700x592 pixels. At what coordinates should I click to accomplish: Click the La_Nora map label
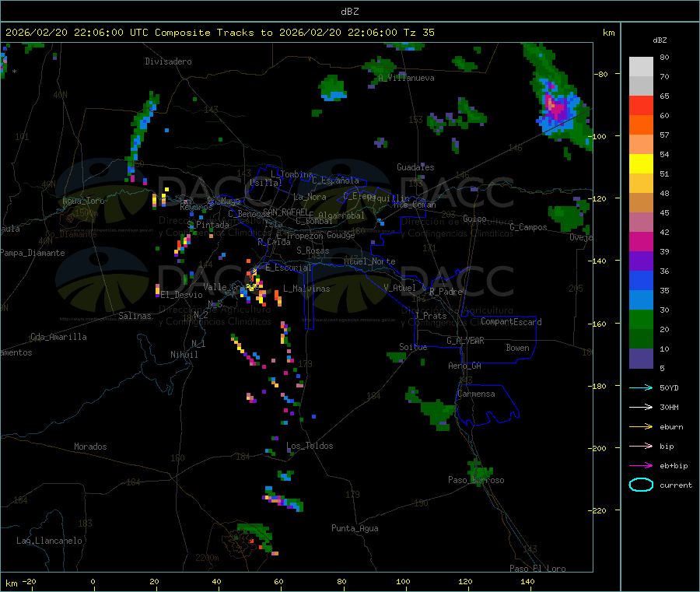(310, 197)
